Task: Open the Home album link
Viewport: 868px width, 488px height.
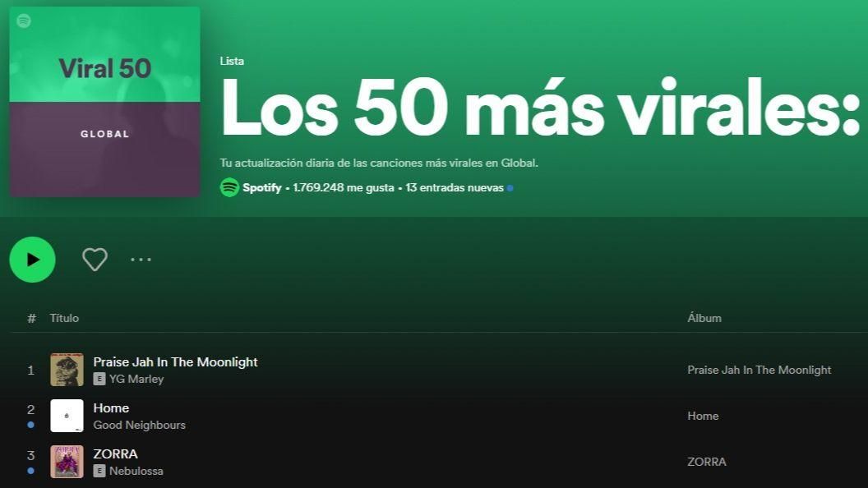Action: [x=703, y=416]
